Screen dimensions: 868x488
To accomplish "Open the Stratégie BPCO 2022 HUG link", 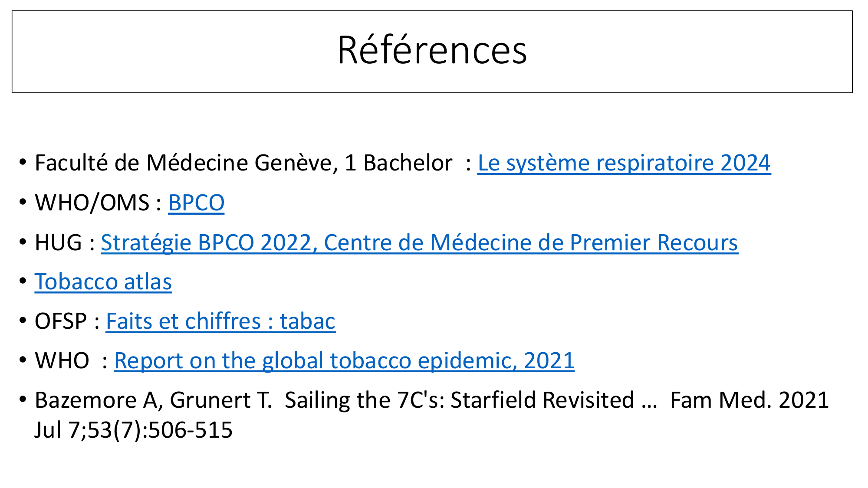I will [419, 243].
